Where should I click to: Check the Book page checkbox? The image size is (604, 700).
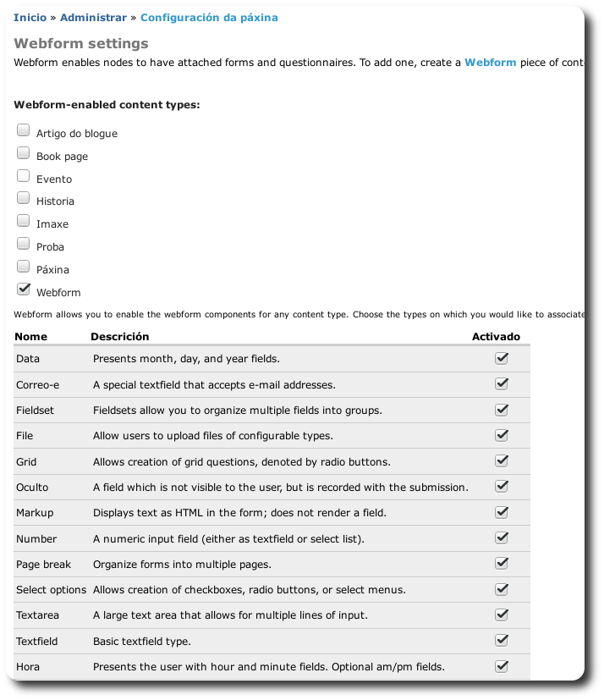click(23, 152)
